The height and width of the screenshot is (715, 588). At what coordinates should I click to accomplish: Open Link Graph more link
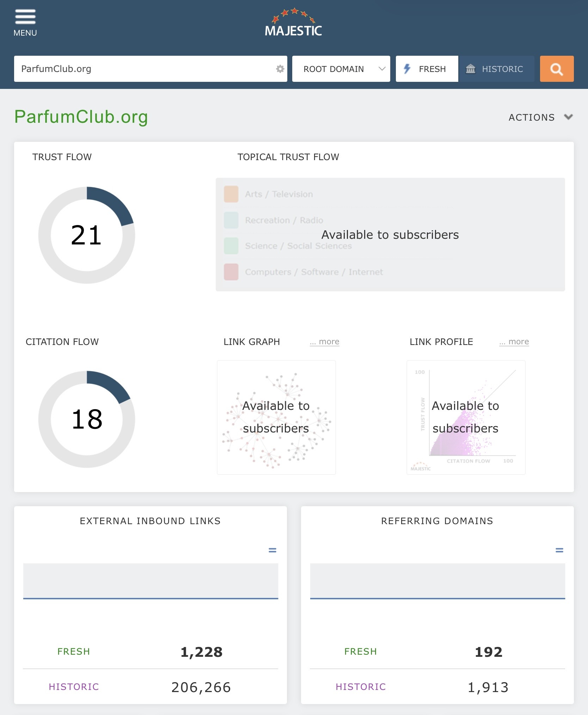tap(325, 341)
